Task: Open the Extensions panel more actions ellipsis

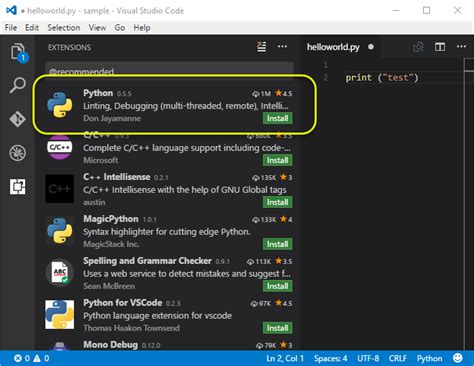Action: tap(282, 47)
